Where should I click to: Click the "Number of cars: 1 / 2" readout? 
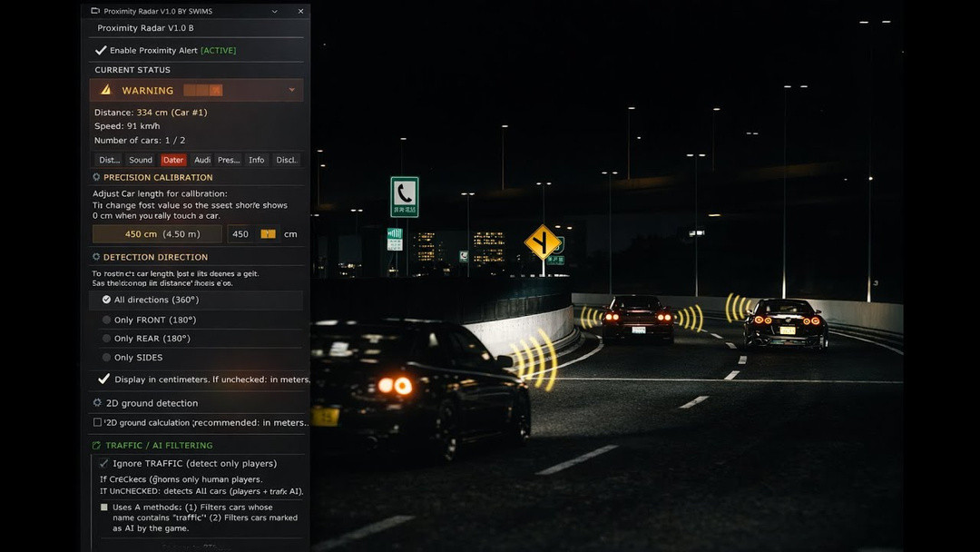pyautogui.click(x=140, y=141)
